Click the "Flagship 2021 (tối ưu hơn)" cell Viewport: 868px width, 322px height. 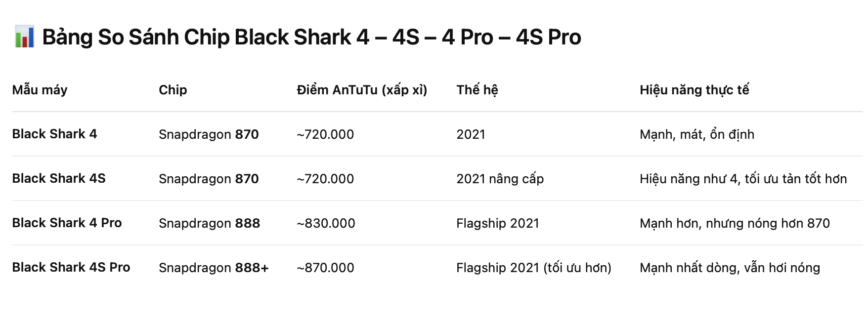(x=533, y=268)
